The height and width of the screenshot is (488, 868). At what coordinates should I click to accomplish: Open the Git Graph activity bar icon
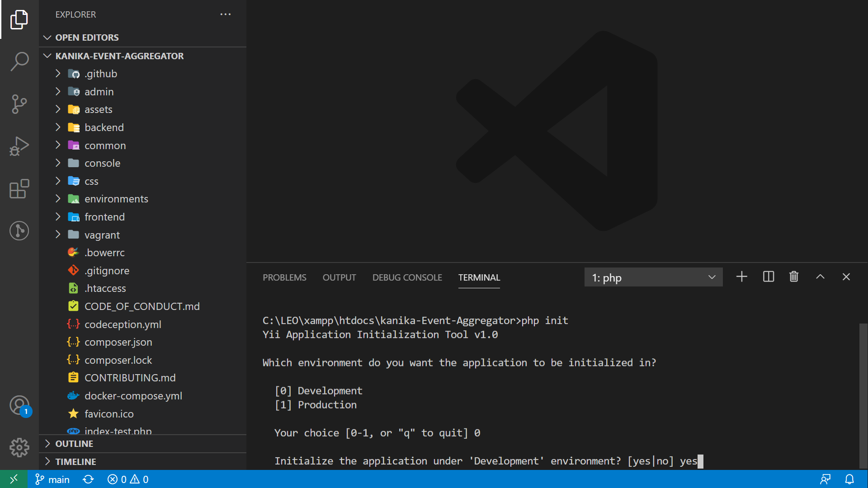19,231
